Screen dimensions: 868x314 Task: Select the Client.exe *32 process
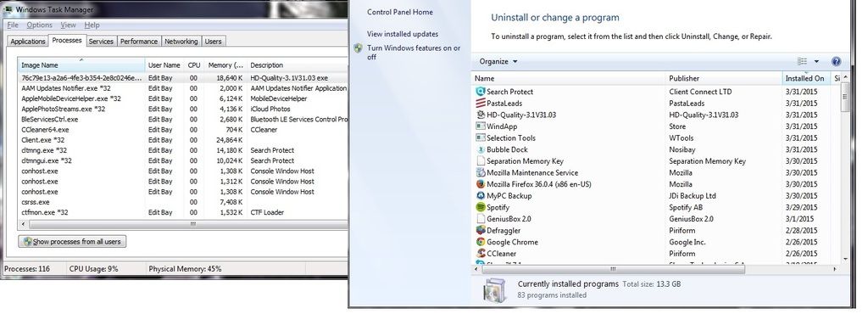click(184, 140)
